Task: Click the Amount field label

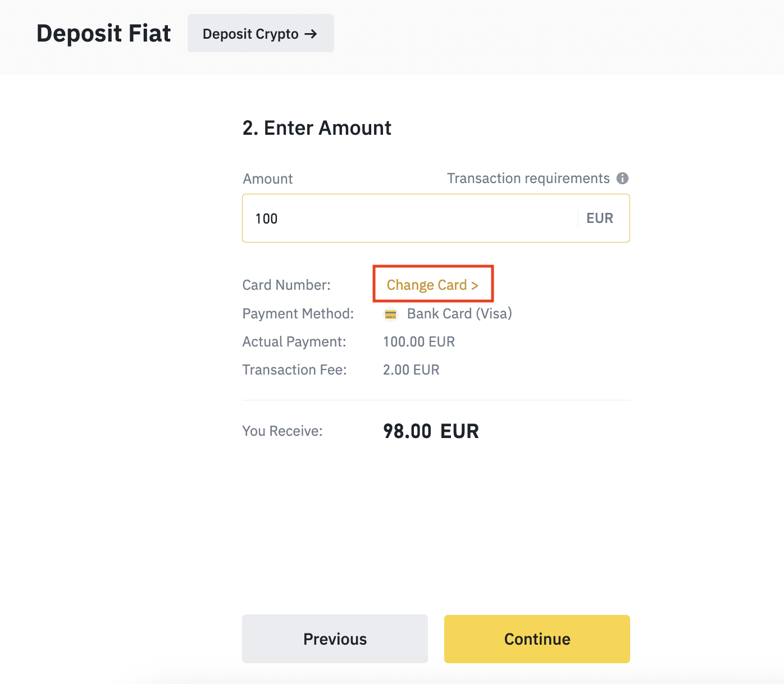Action: pos(268,179)
